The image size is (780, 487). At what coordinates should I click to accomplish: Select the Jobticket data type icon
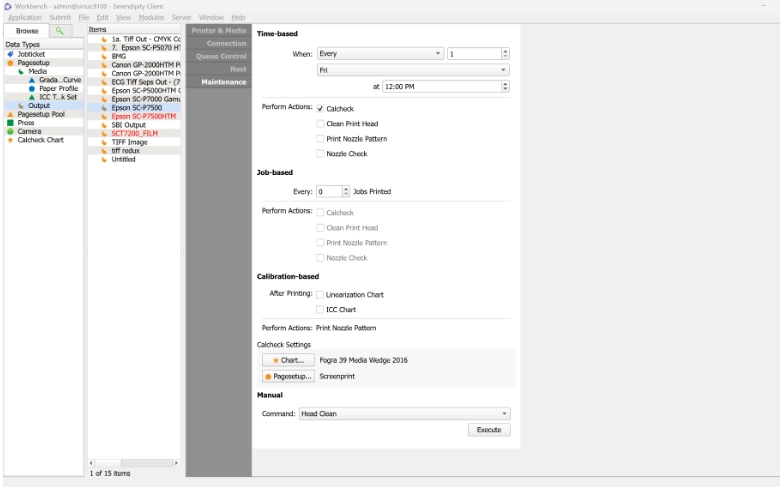click(10, 54)
